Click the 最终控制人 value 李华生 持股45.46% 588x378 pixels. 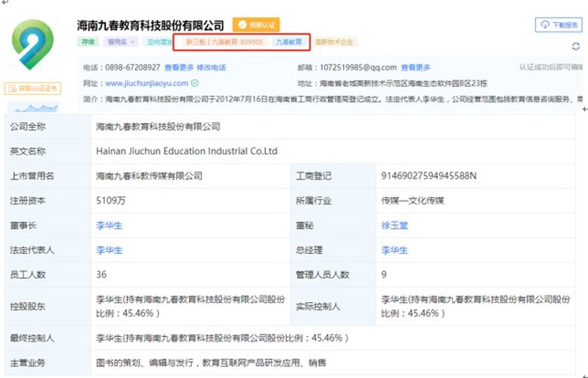[223, 338]
